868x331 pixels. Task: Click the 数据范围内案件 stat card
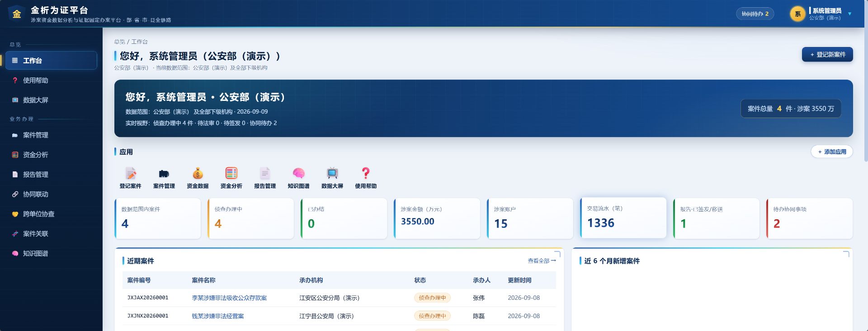tap(158, 218)
